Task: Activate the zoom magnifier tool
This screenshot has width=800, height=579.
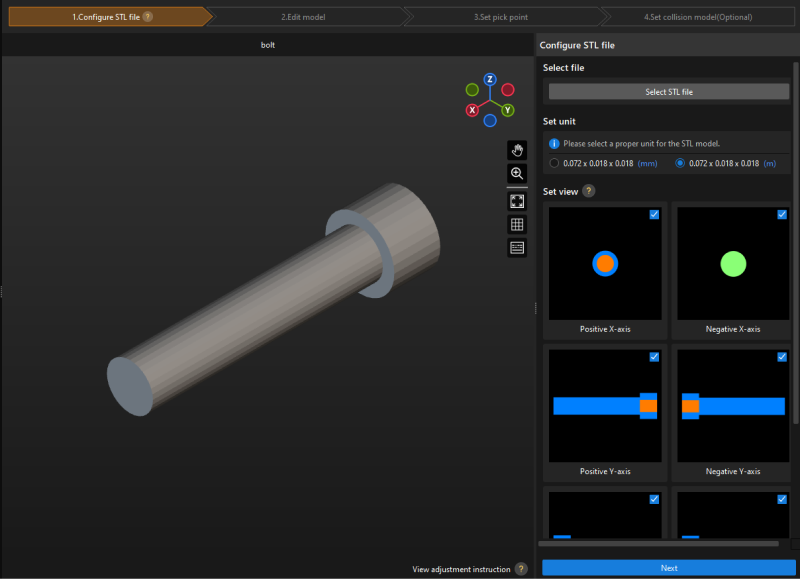Action: click(x=516, y=173)
